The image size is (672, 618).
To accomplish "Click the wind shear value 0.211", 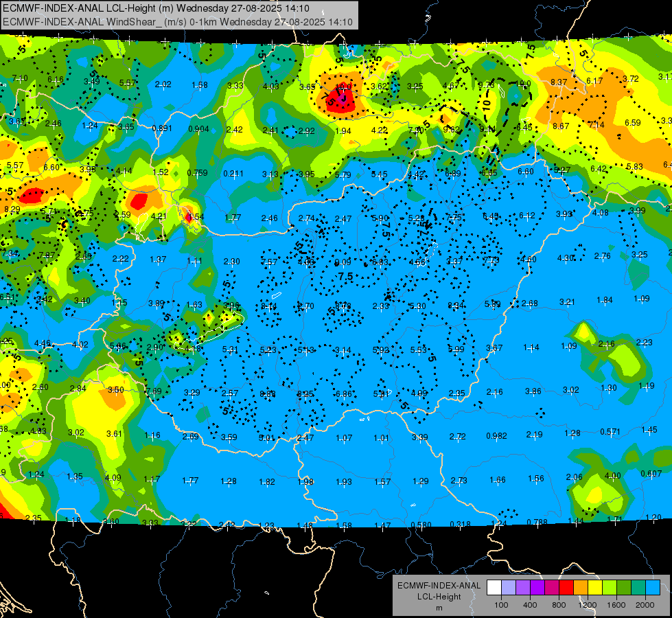I will click(233, 174).
